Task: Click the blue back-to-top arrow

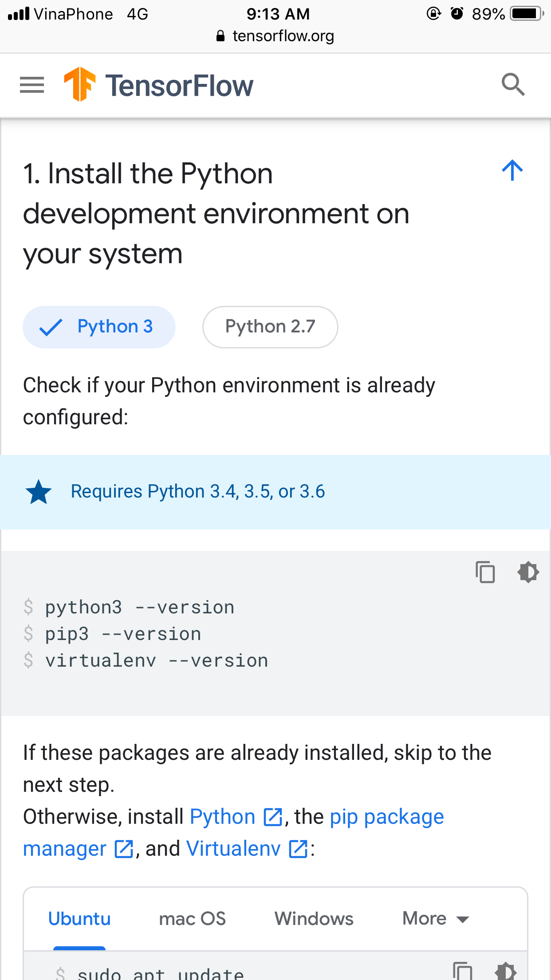Action: coord(512,170)
